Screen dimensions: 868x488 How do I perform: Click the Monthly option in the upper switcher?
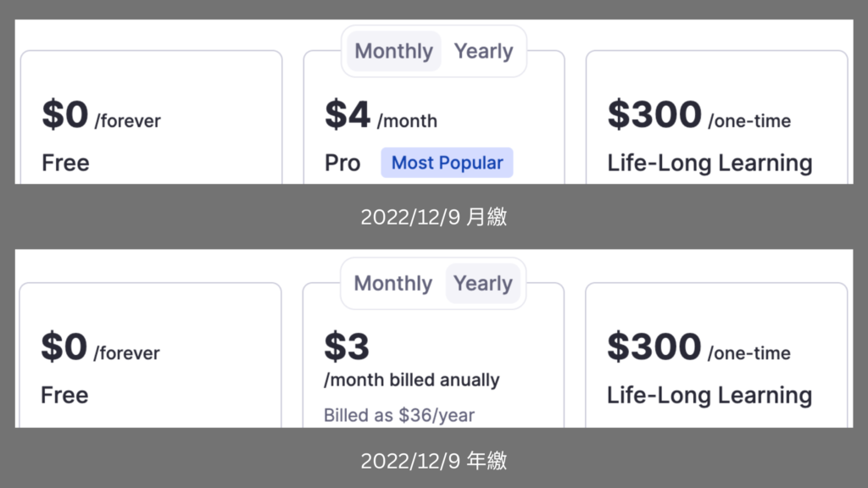tap(392, 51)
